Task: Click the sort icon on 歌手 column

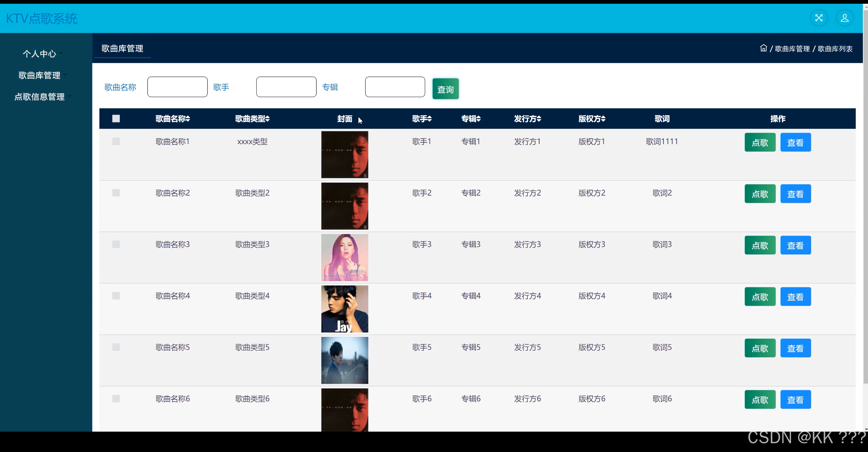Action: 430,119
